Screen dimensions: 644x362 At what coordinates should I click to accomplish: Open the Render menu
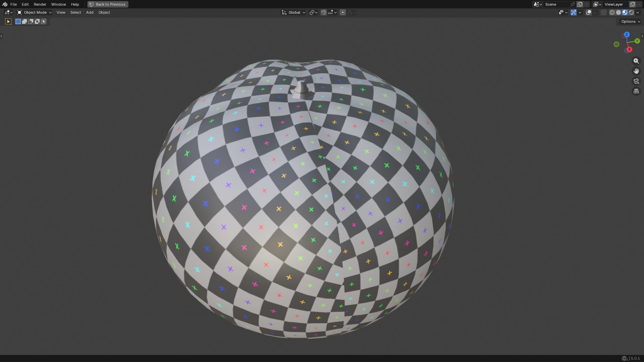[40, 4]
